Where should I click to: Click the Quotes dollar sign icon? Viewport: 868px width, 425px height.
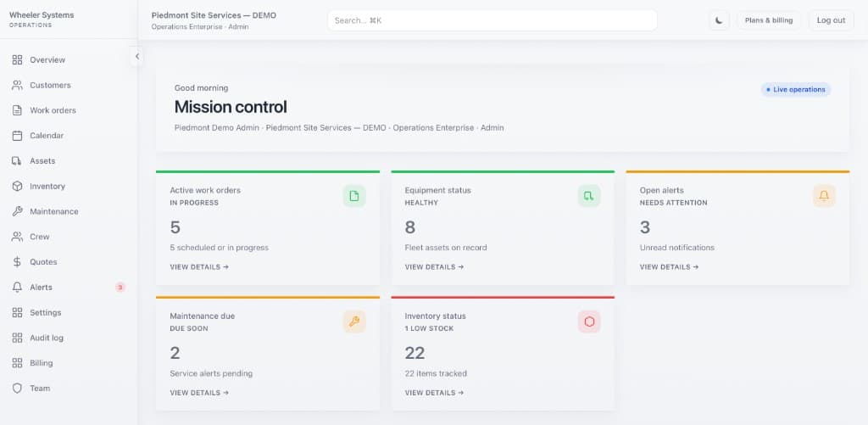pos(17,262)
